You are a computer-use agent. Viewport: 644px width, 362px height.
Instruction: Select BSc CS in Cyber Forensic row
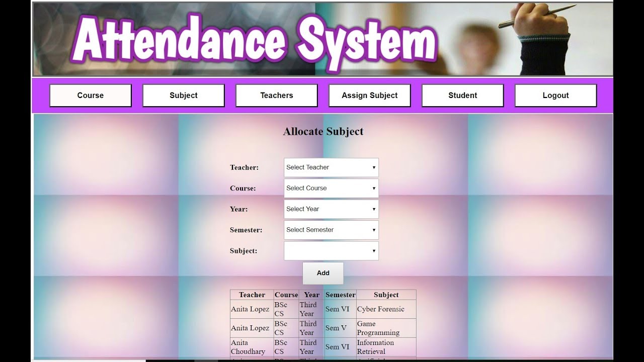(x=286, y=309)
